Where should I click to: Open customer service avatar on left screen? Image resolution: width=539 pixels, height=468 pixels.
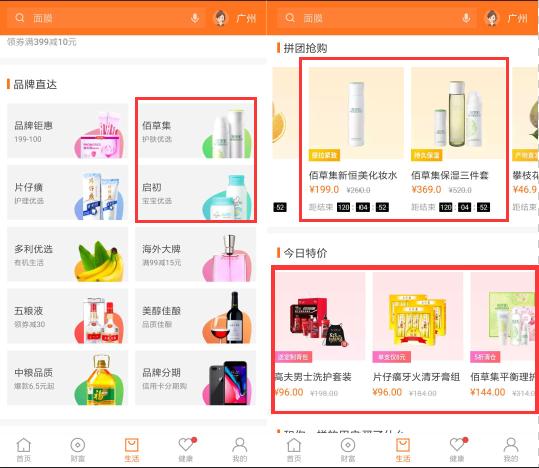tap(220, 18)
